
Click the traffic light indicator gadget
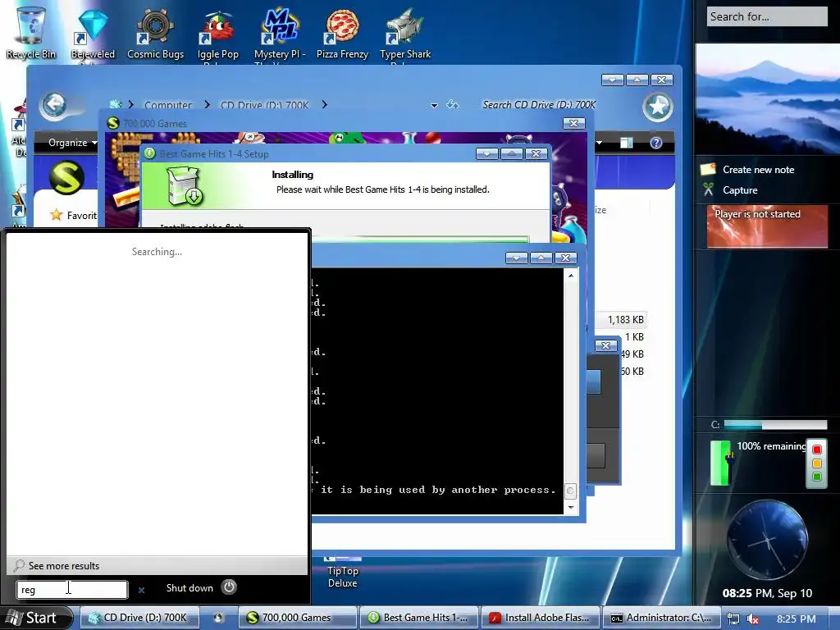[816, 463]
